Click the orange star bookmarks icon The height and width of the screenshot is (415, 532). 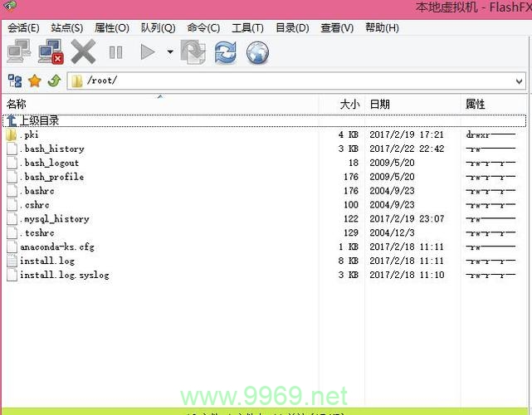point(35,81)
